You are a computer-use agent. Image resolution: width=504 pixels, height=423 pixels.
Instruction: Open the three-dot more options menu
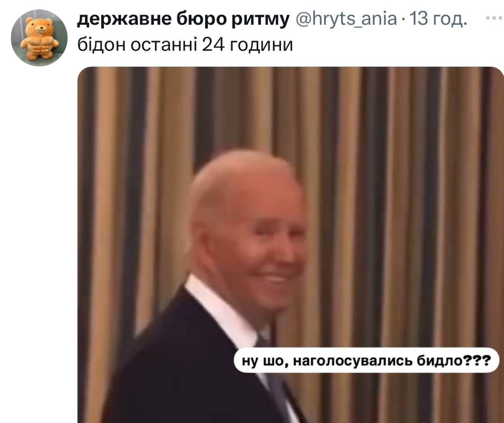494,18
